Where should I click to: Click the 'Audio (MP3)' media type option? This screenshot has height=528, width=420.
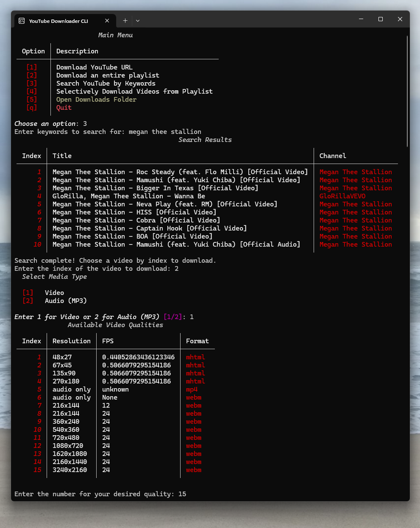[x=66, y=301]
